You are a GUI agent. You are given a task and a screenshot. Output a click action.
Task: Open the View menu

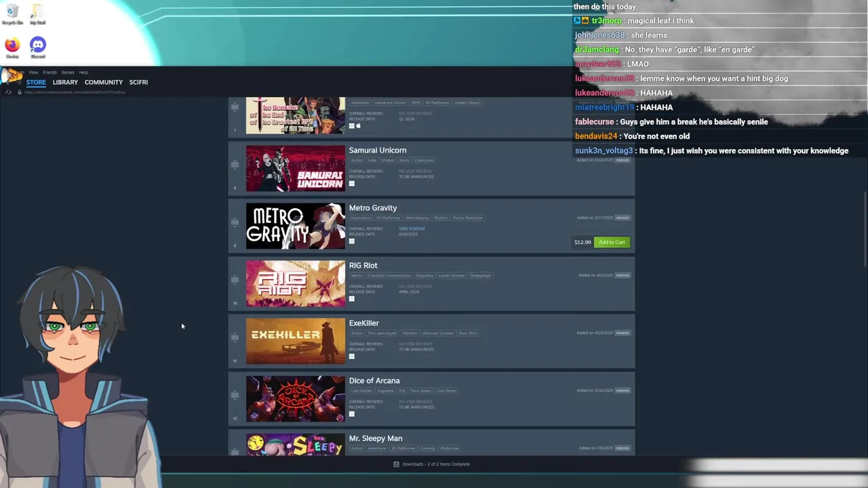point(33,73)
